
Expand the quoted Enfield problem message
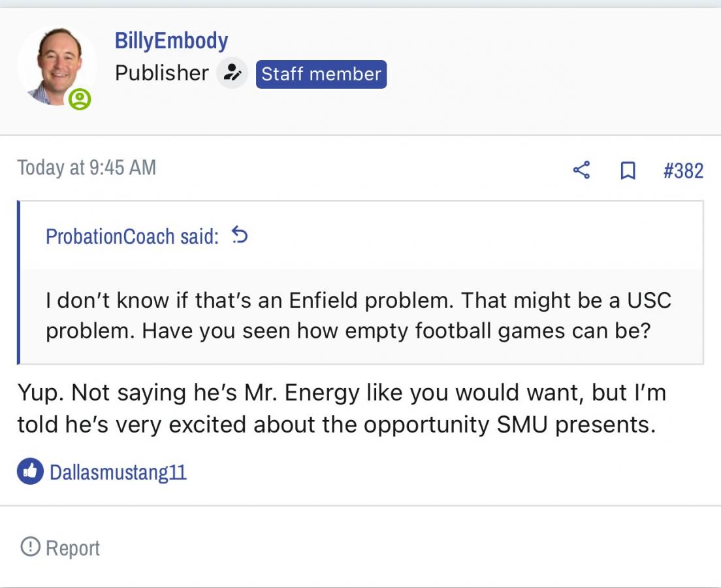click(358, 301)
